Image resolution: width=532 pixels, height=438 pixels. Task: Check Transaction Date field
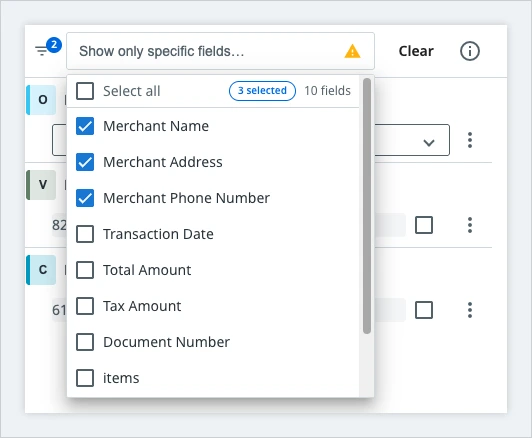[85, 234]
